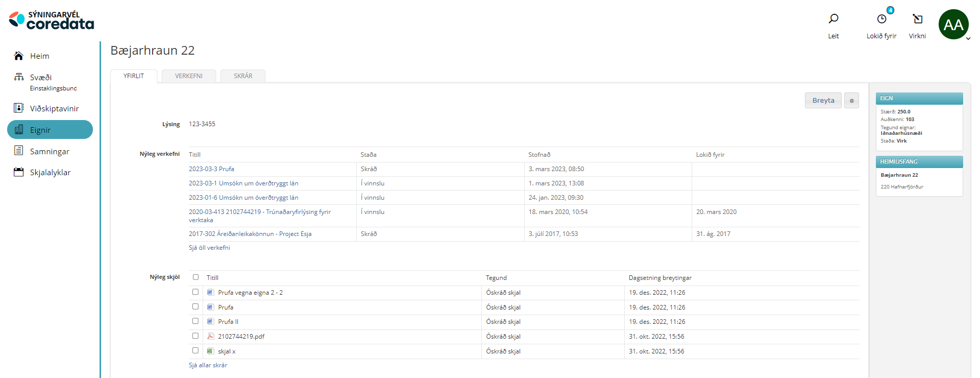The image size is (980, 378).
Task: Open project 2017-302 Áreiðanleikakönnun - Project Esja
Action: pos(250,234)
